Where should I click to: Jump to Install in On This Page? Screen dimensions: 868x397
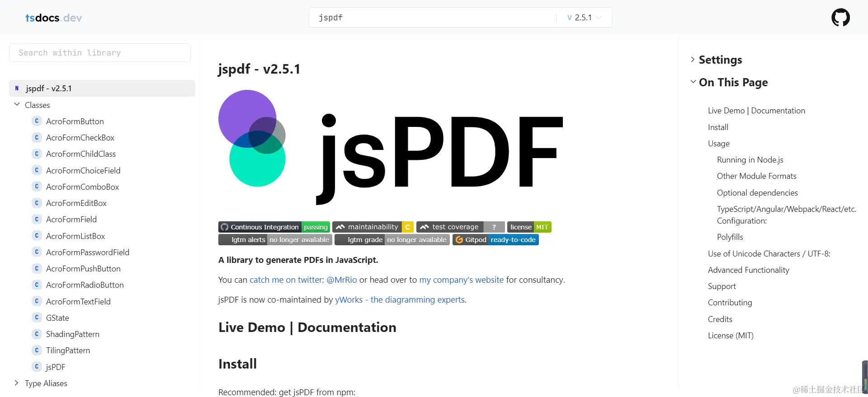pos(718,127)
